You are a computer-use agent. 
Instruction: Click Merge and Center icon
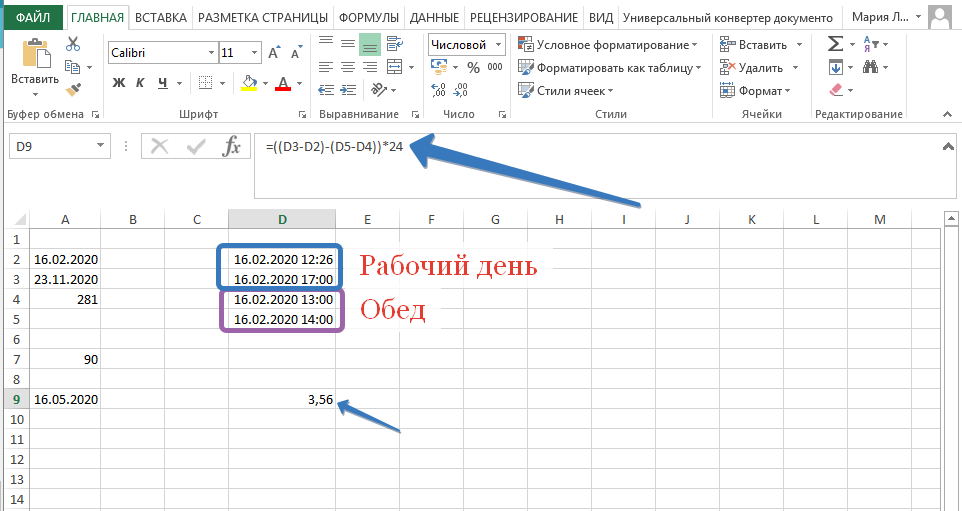[x=394, y=67]
